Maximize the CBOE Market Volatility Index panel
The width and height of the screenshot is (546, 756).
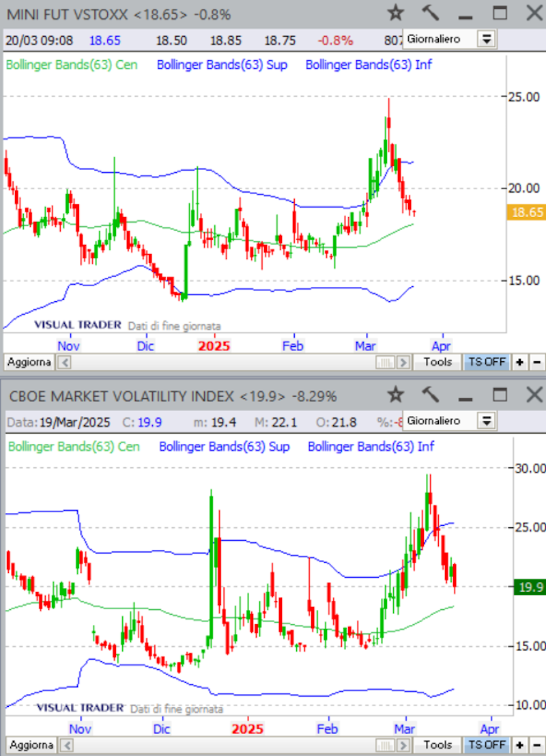(x=501, y=395)
